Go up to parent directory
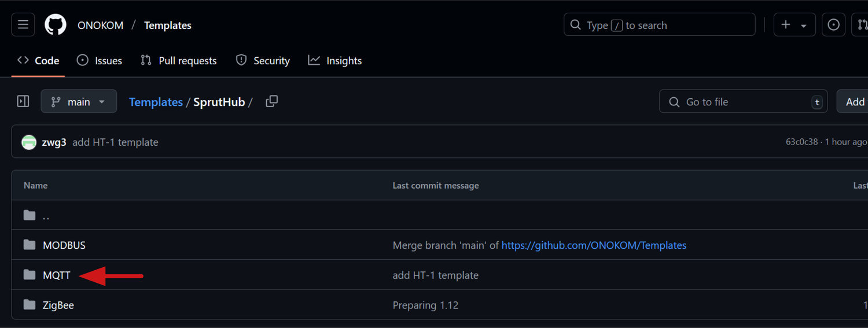868x328 pixels. point(46,216)
